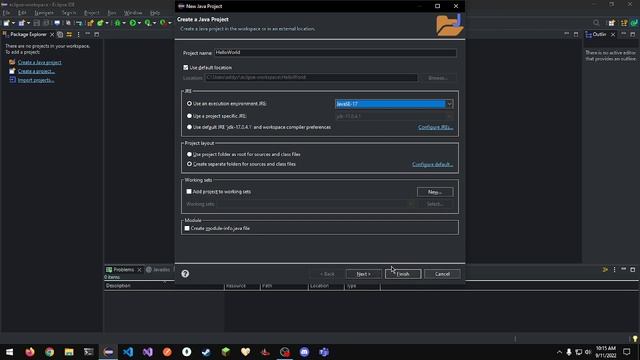Click the Save All toolbar icon
Image resolution: width=640 pixels, height=360 pixels.
click(46, 23)
